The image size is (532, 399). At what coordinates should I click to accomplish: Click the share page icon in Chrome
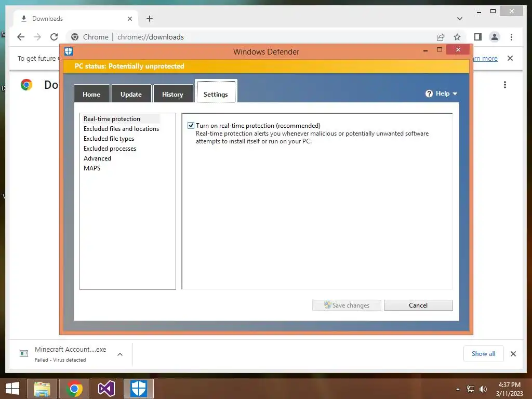click(x=441, y=37)
